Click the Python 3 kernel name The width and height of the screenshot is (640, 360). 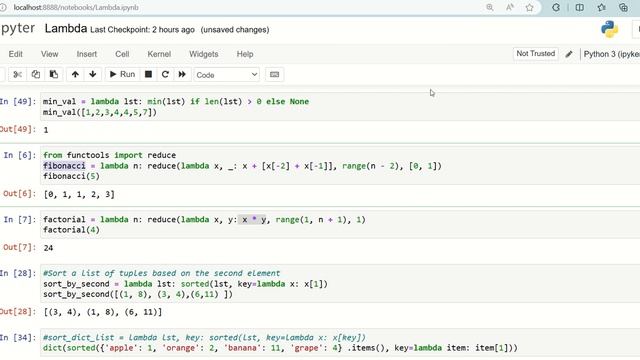coord(611,54)
